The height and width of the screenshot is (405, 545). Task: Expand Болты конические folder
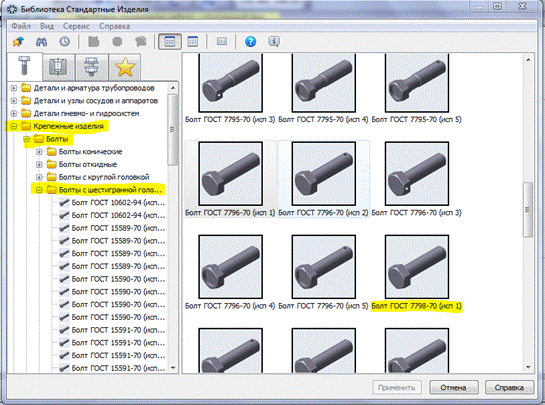[x=39, y=152]
